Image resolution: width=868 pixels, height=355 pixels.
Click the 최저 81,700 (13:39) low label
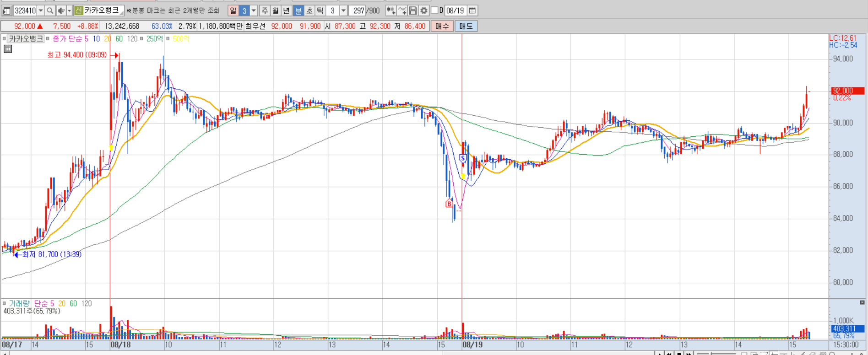point(52,254)
